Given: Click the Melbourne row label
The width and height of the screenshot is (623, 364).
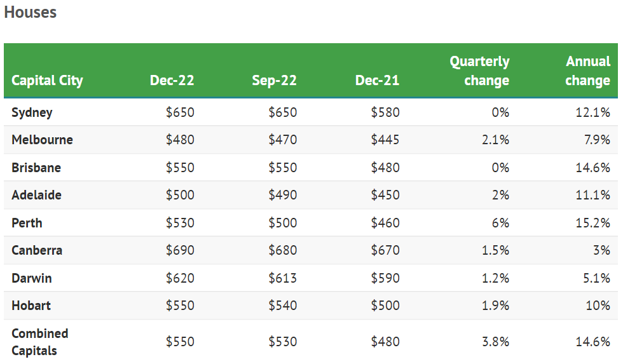Looking at the screenshot, I should click(42, 140).
